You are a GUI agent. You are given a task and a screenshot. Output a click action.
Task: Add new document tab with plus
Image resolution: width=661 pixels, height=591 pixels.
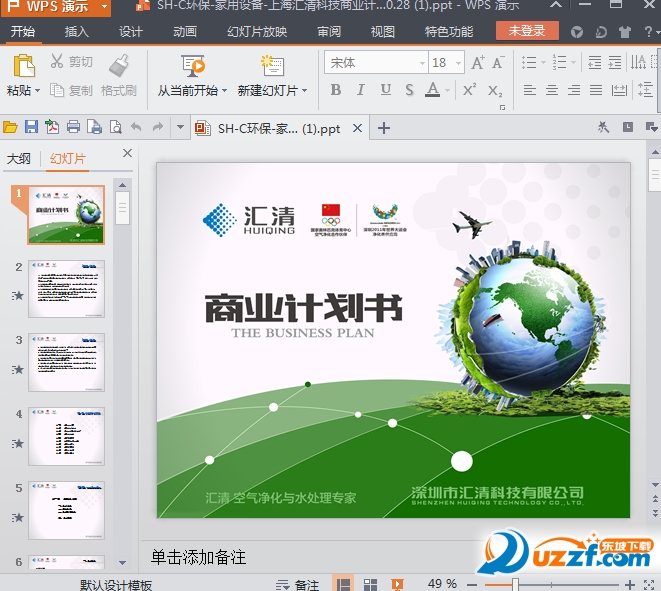click(384, 128)
